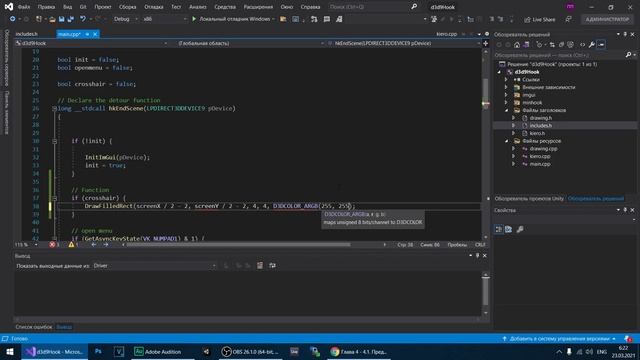The height and width of the screenshot is (360, 640).
Task: Click the Navigate Backward circle icon
Action: [13, 19]
